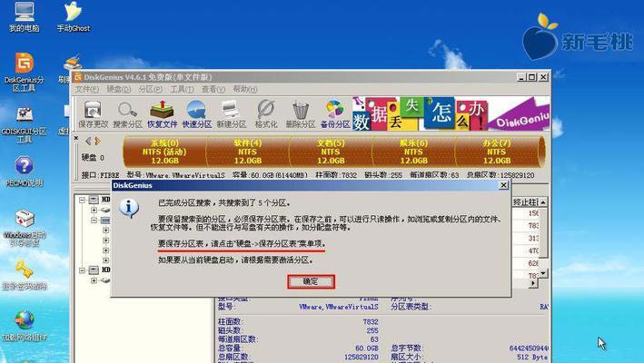Close the DiskGenius message dialog
Screen dimensions: 644x363
click(503, 185)
